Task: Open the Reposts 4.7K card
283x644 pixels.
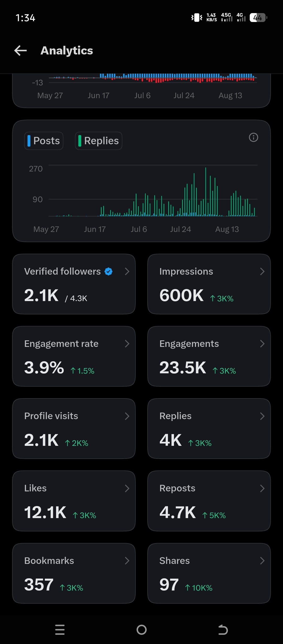Action: [209, 501]
